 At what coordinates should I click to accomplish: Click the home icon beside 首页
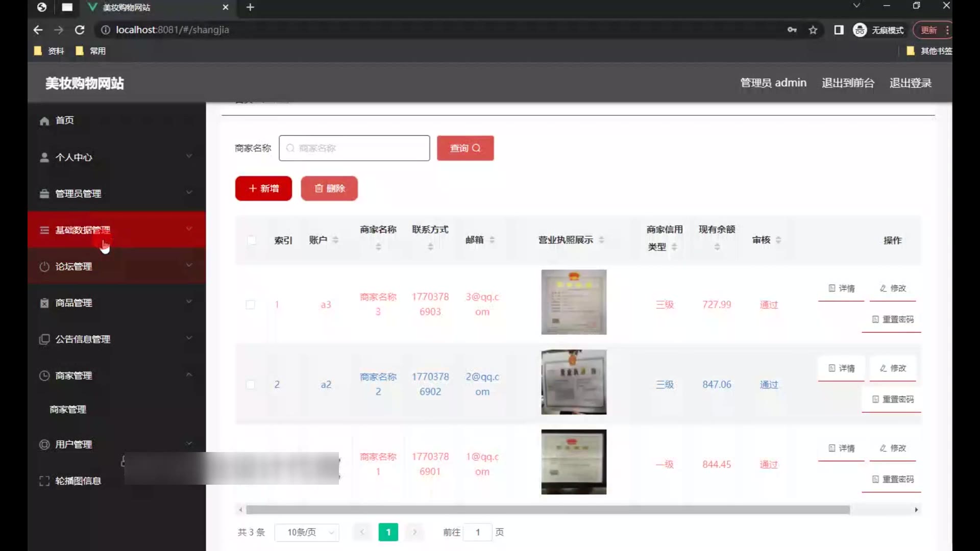coord(44,121)
